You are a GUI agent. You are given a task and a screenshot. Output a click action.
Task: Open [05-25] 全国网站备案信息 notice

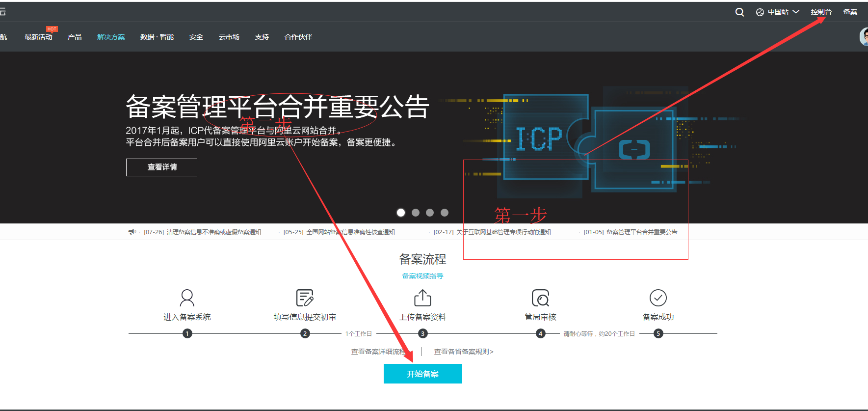click(339, 232)
